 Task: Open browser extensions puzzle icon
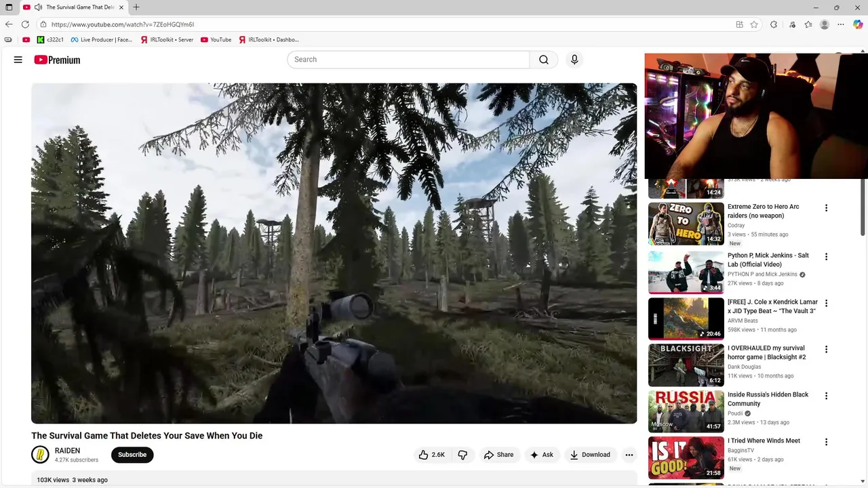pyautogui.click(x=774, y=24)
